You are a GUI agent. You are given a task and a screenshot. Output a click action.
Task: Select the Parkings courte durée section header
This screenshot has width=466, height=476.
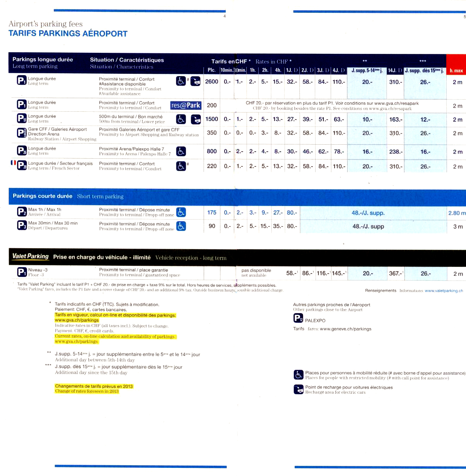pos(42,196)
